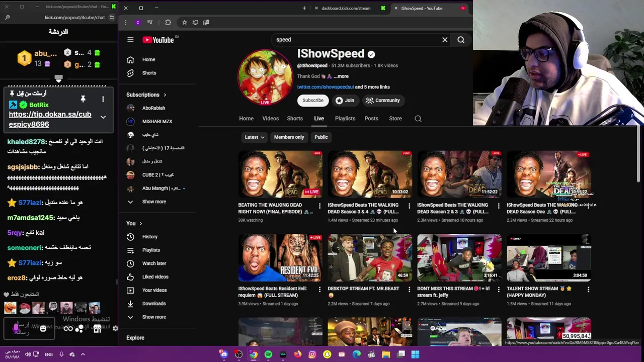Open options for TALENT SHOW STREAM video
Screen dimensions: 644x362
click(588, 290)
